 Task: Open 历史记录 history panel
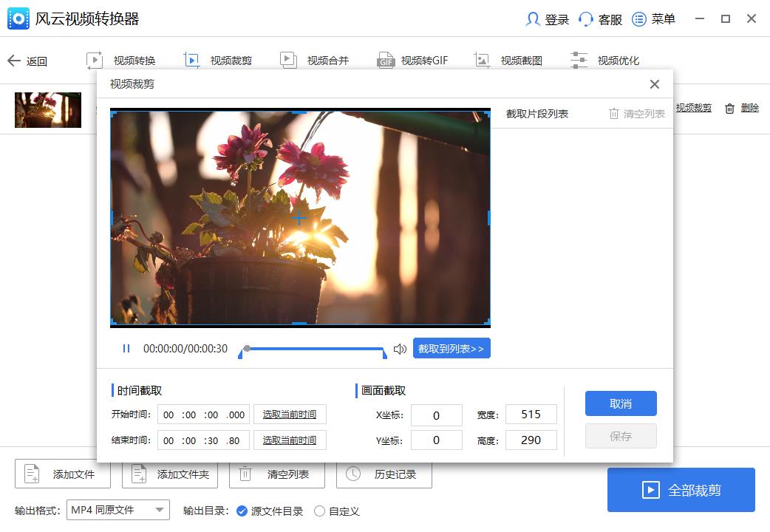384,474
